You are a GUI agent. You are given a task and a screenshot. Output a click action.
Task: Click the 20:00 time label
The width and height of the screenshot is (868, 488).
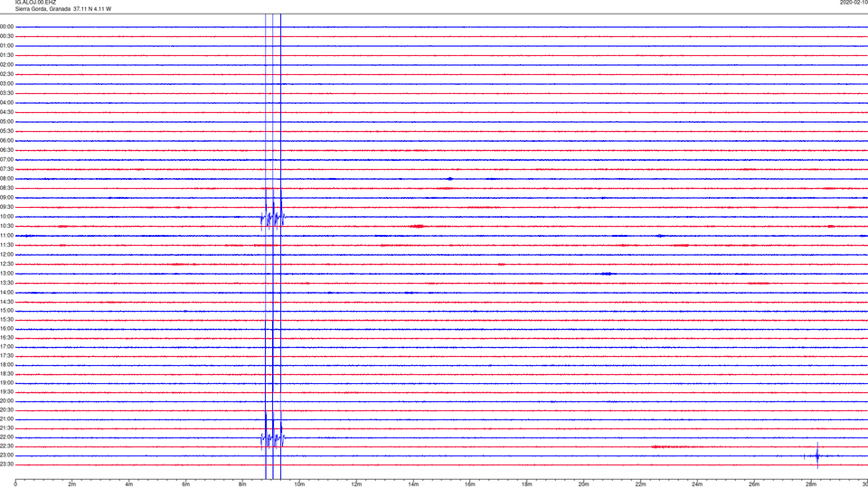point(6,401)
